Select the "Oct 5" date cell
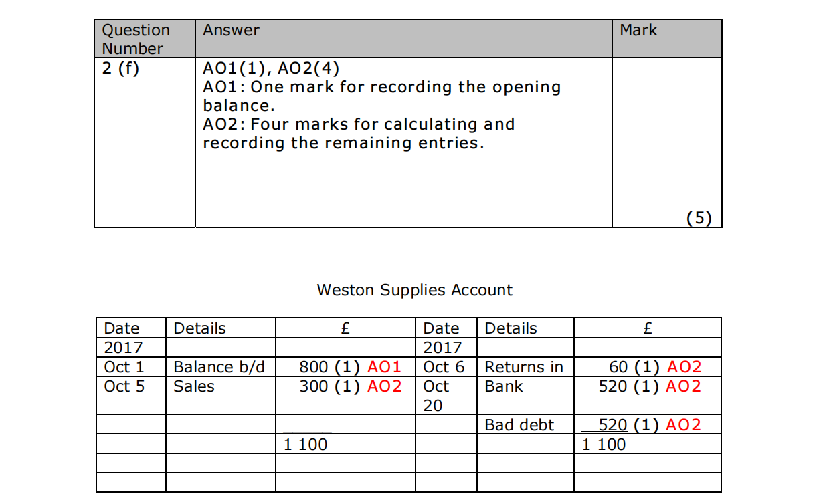Image resolution: width=827 pixels, height=504 pixels. pyautogui.click(x=124, y=386)
